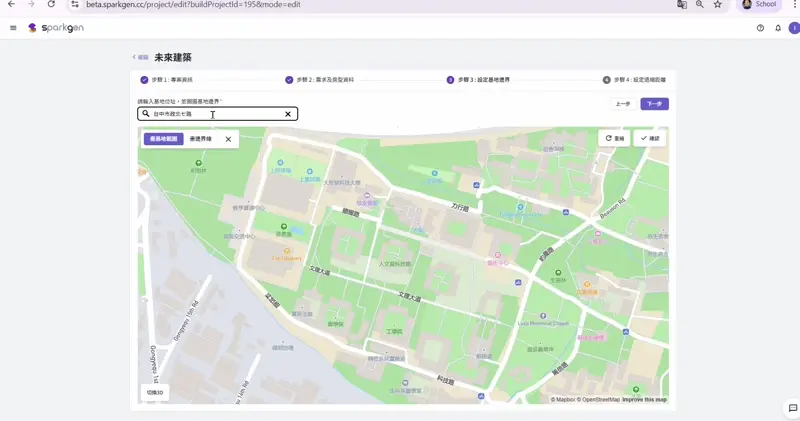The image size is (800, 421).
Task: Open the hamburger sidebar menu
Action: pyautogui.click(x=13, y=28)
